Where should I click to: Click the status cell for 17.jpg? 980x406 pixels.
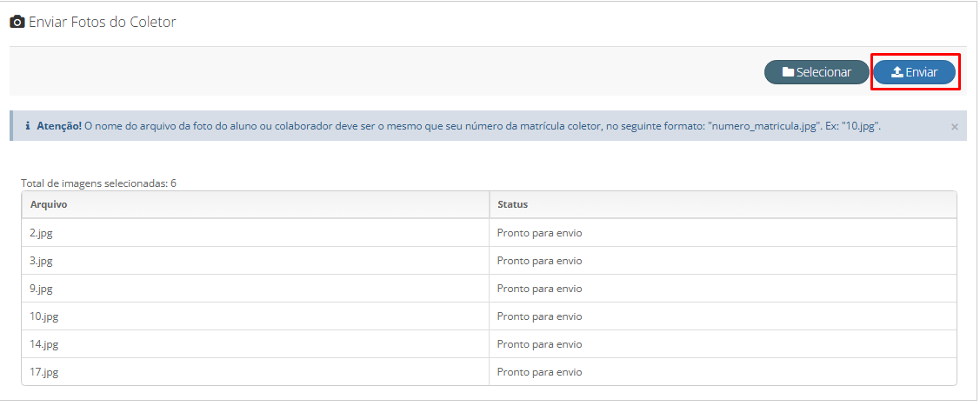pyautogui.click(x=723, y=371)
